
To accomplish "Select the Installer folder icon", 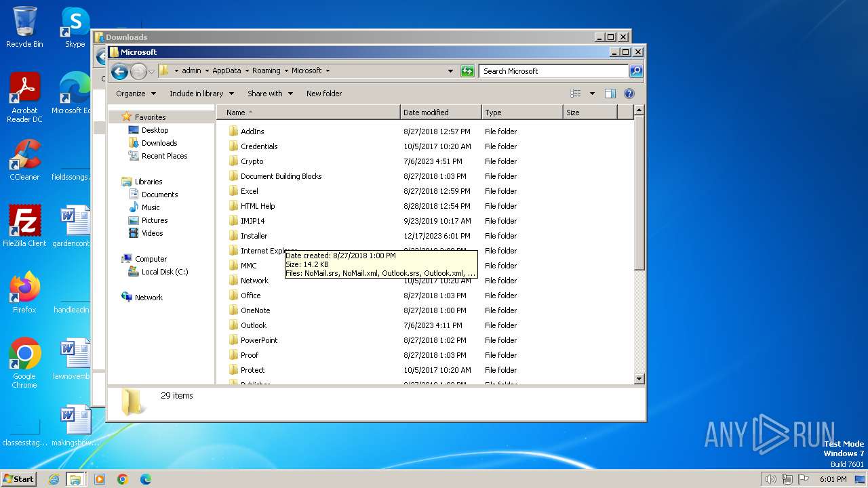I will pyautogui.click(x=233, y=236).
